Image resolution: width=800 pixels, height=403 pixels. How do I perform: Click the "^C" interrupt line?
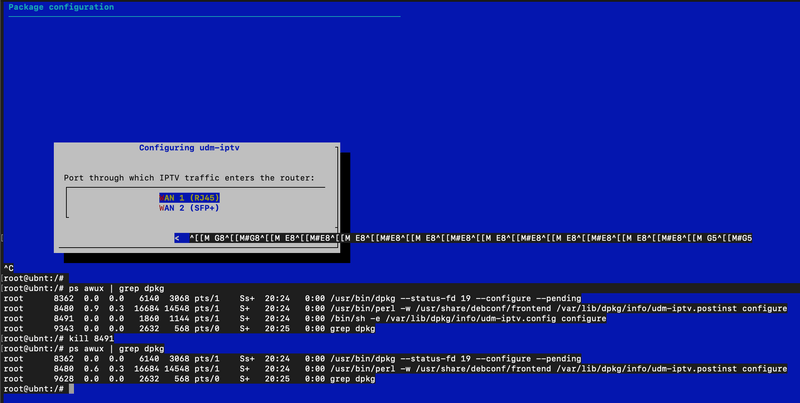point(9,268)
